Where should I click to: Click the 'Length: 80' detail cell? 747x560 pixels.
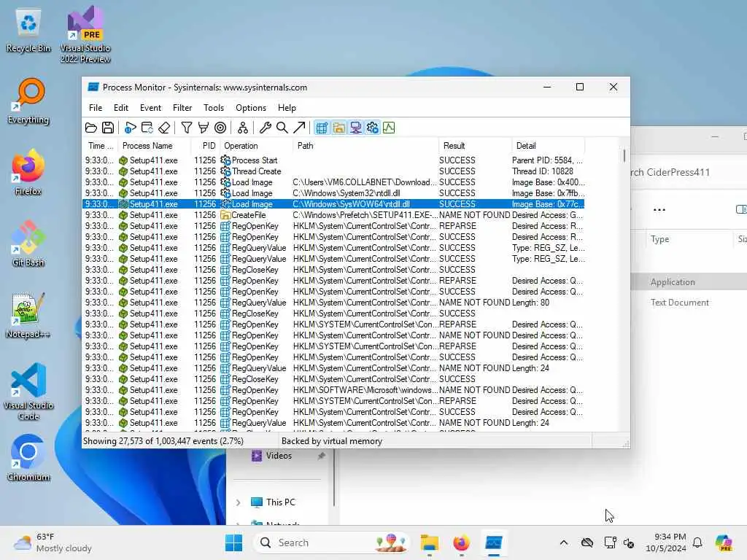pos(531,303)
